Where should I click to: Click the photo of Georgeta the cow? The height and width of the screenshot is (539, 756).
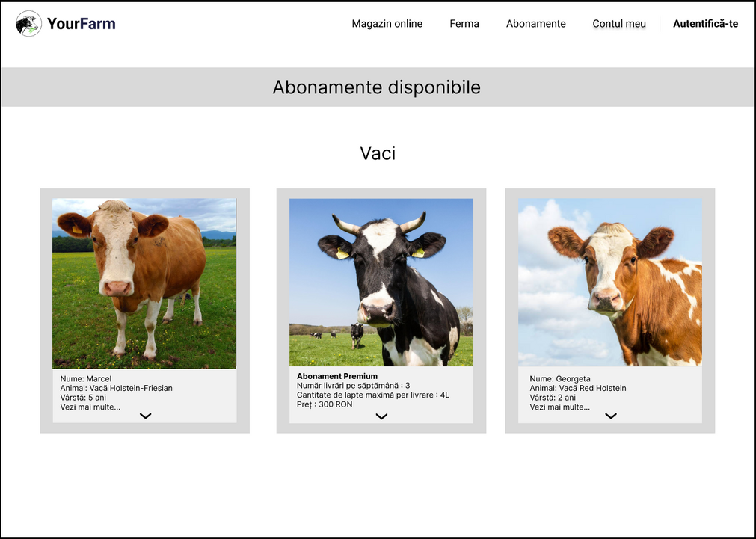click(610, 282)
